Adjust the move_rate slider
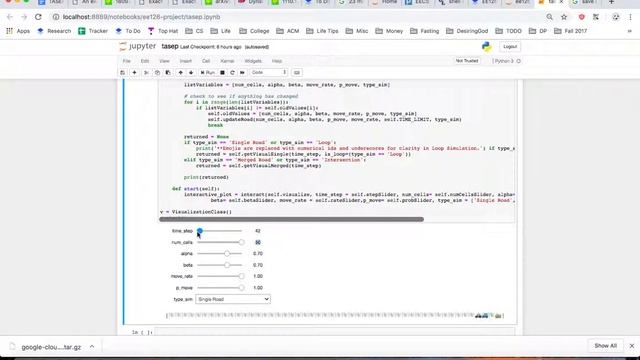640x360 pixels. [220, 276]
